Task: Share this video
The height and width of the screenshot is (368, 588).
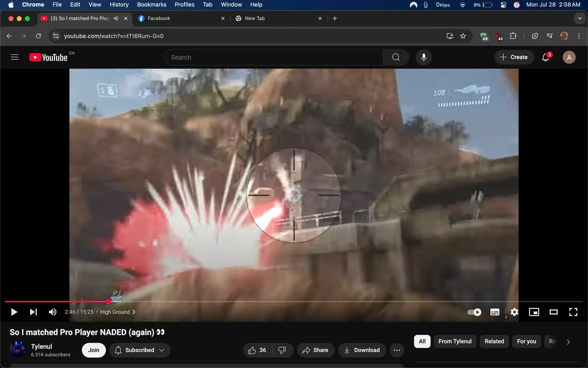Action: (315, 350)
